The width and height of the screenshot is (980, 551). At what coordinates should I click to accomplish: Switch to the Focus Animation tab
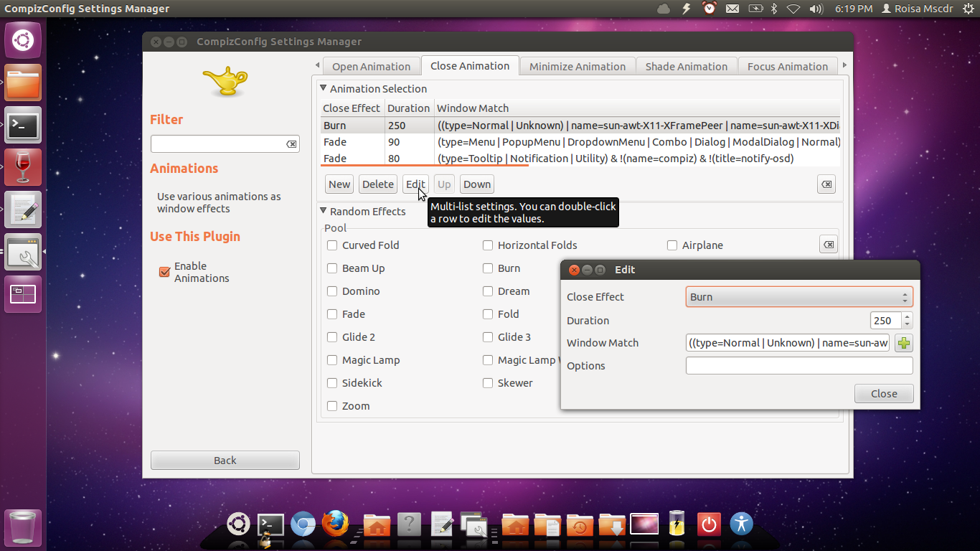pos(788,66)
